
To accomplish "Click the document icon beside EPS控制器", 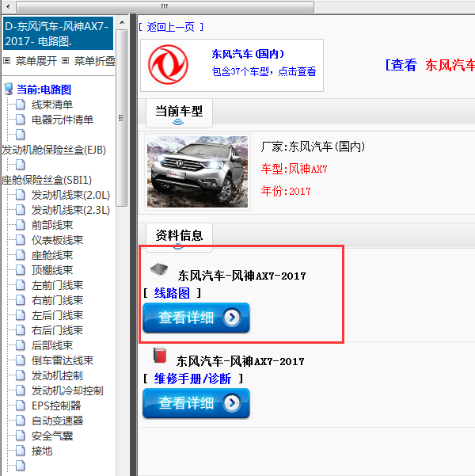I will (x=21, y=406).
